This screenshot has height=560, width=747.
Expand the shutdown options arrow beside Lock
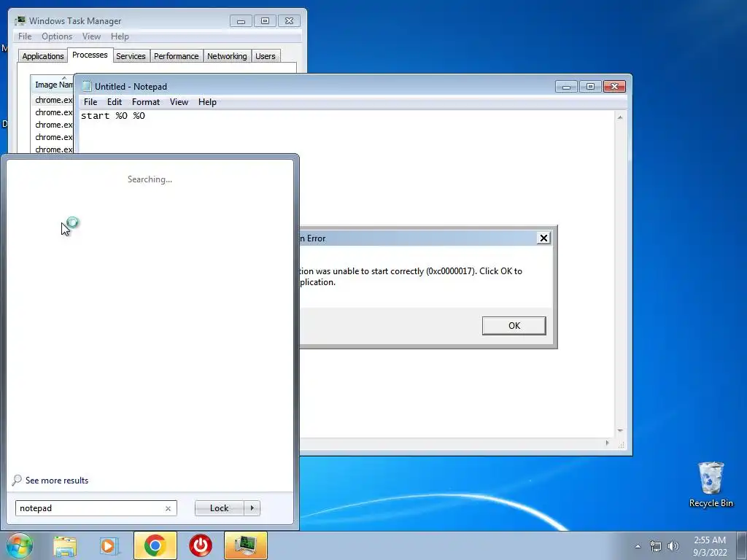tap(252, 508)
